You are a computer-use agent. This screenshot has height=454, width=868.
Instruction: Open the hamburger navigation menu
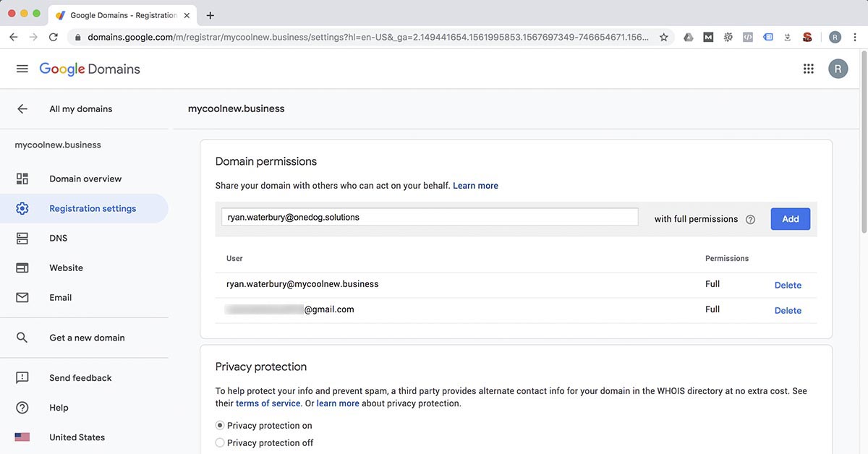22,68
